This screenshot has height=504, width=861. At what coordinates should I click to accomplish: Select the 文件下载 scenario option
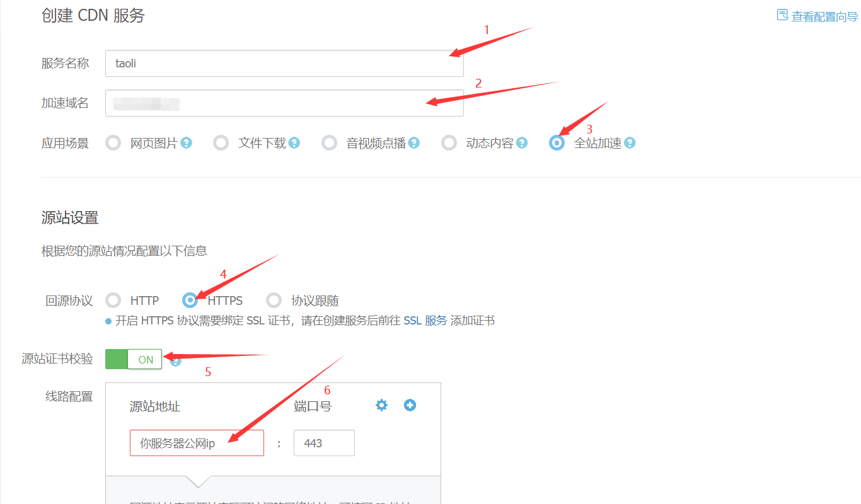tap(221, 143)
